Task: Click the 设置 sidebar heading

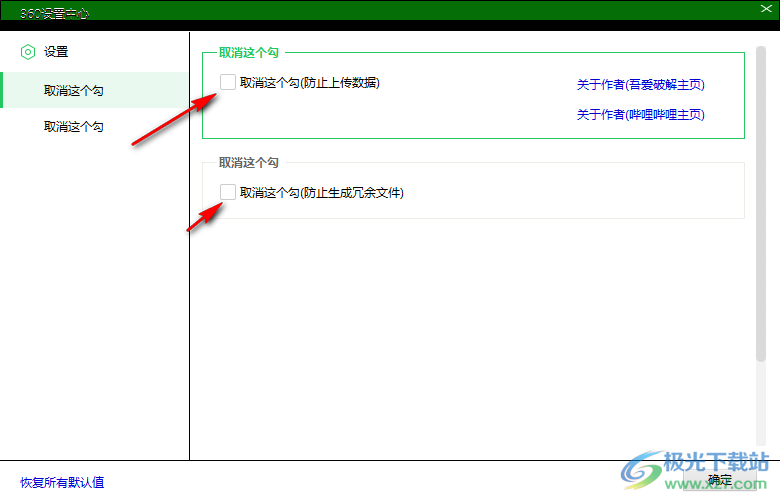Action: coord(56,52)
